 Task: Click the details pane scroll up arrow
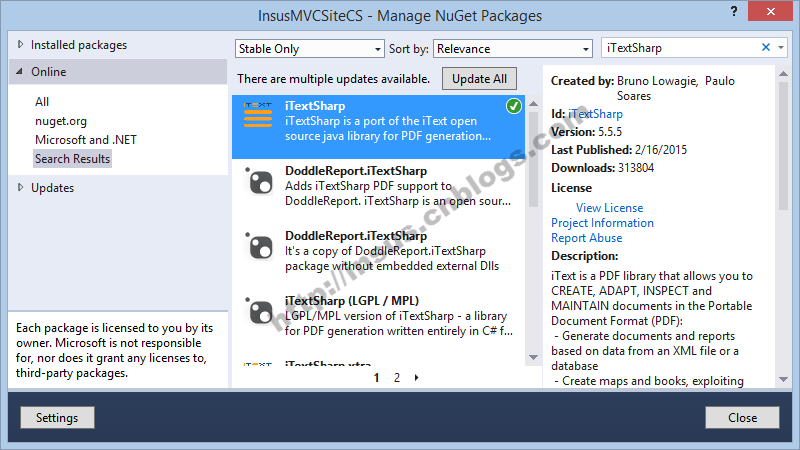point(783,74)
